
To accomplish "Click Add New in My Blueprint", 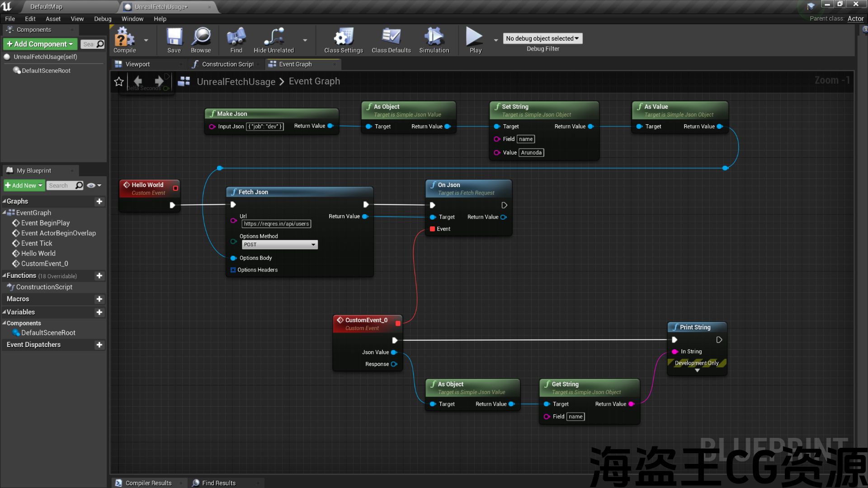I will point(24,186).
